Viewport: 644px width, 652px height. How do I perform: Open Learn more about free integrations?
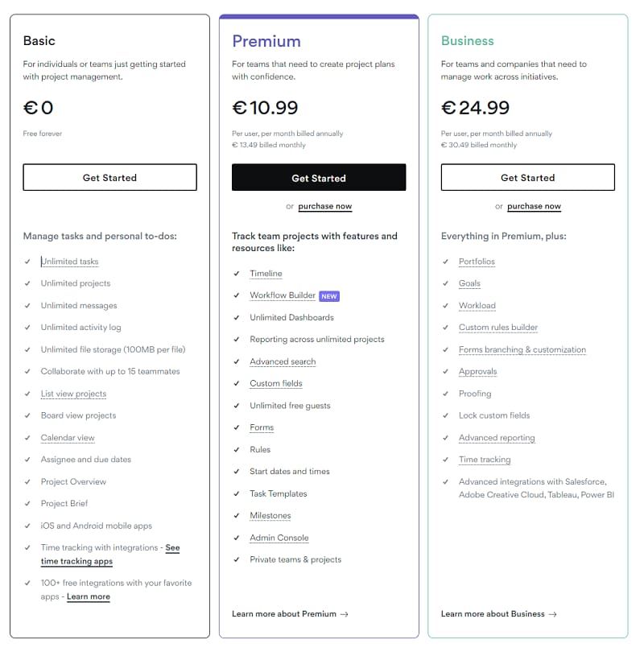[89, 596]
